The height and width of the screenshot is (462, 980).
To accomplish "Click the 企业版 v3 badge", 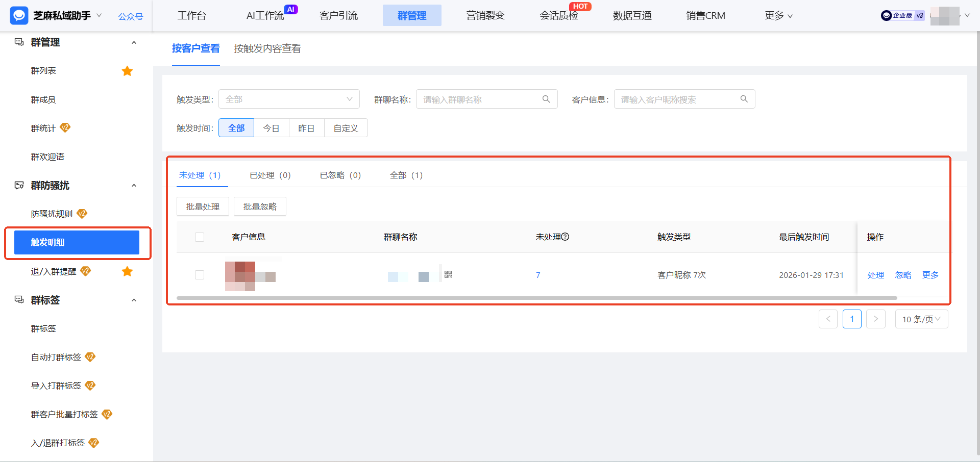I will tap(902, 15).
